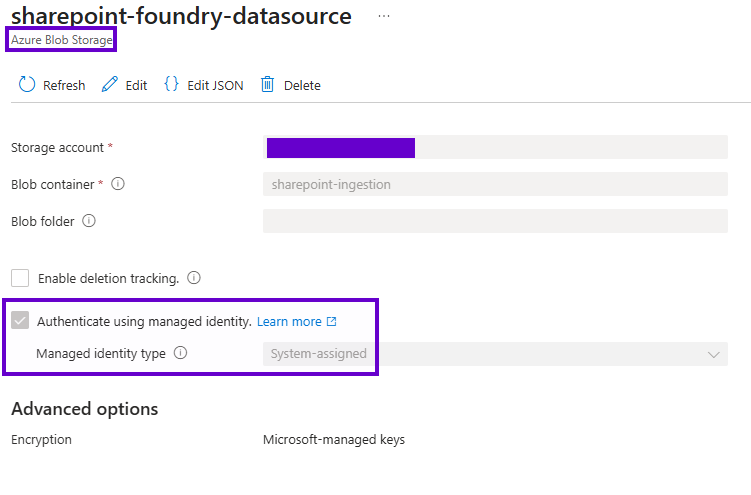751x495 pixels.
Task: Toggle Authenticate using managed identity checkbox
Action: (20, 321)
